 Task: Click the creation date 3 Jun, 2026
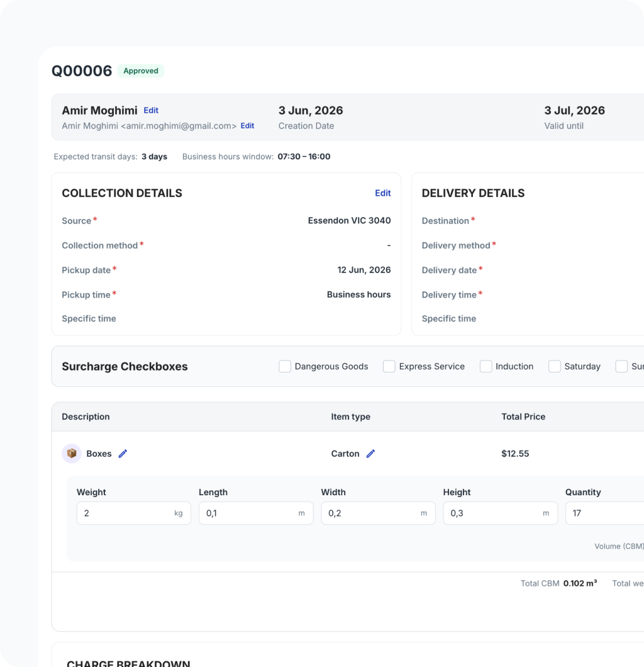pos(311,111)
